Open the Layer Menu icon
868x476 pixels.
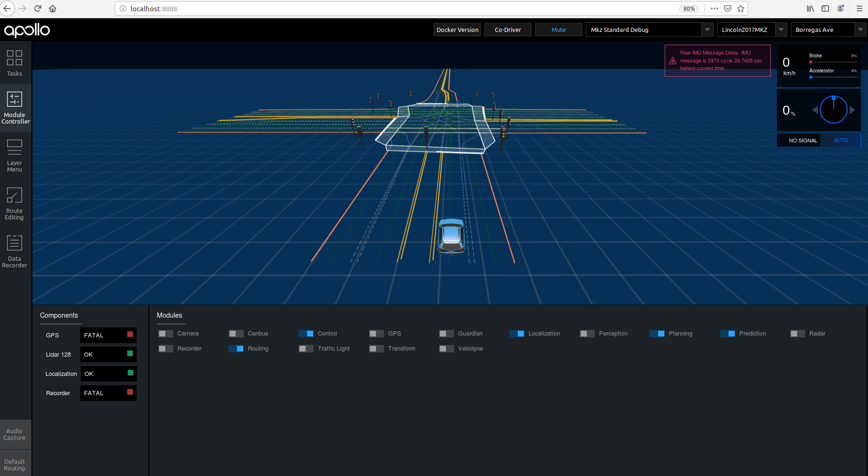(15, 156)
